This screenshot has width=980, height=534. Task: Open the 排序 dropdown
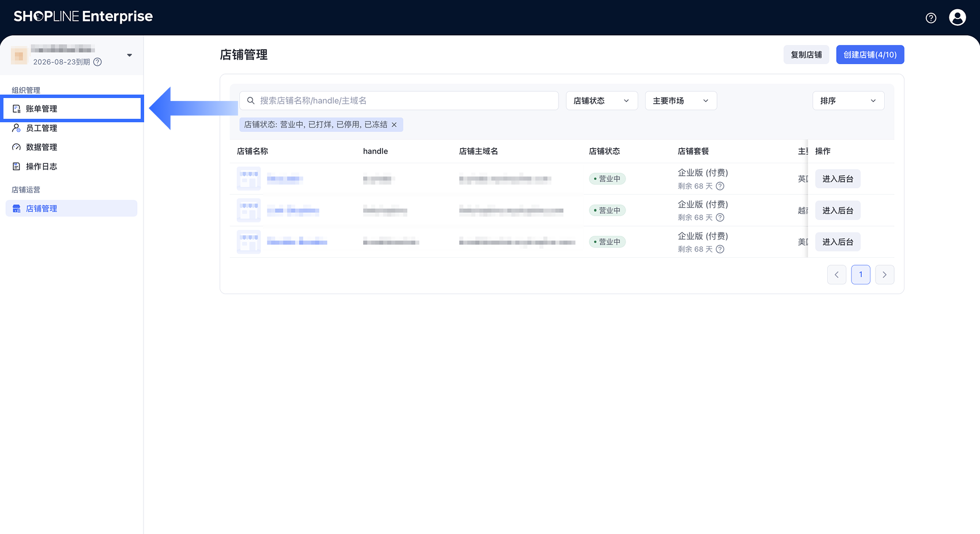(x=849, y=101)
